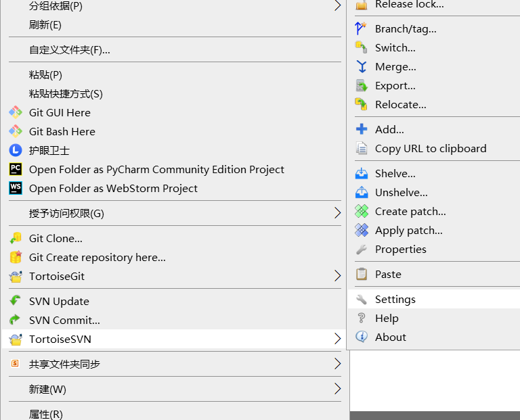Click the blue Apply patch icon
The height and width of the screenshot is (420, 520).
[362, 230]
